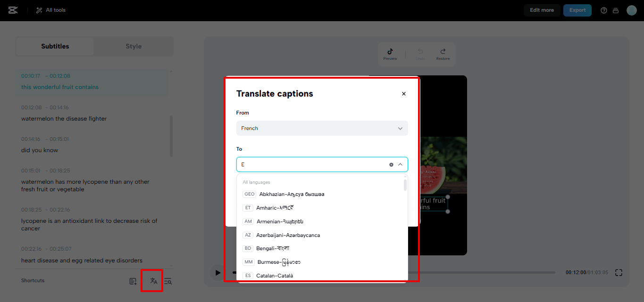Toggle fullscreen view of the video player

tap(619, 272)
